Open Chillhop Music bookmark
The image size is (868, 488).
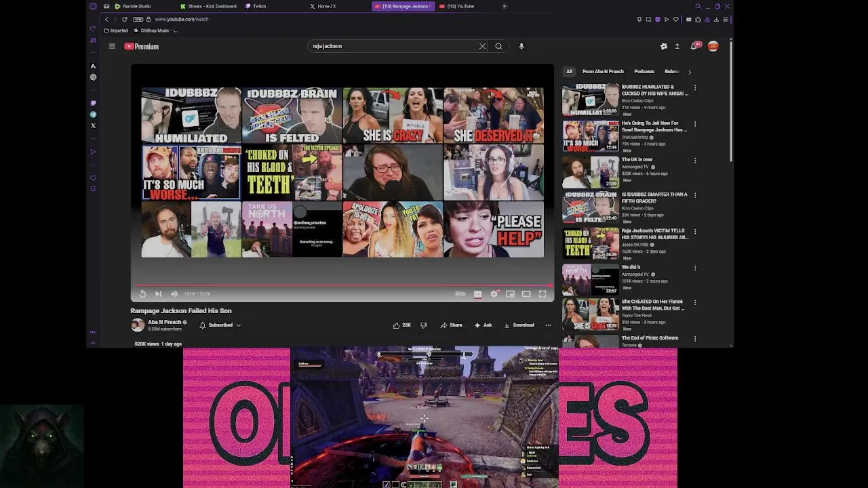pos(156,30)
